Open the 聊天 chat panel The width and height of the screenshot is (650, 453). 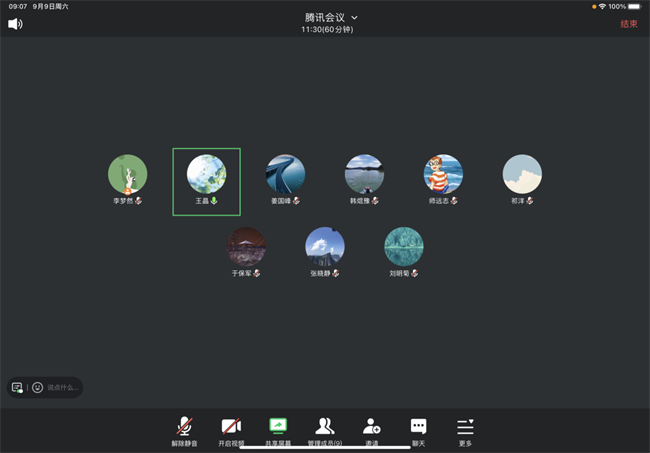click(x=418, y=431)
